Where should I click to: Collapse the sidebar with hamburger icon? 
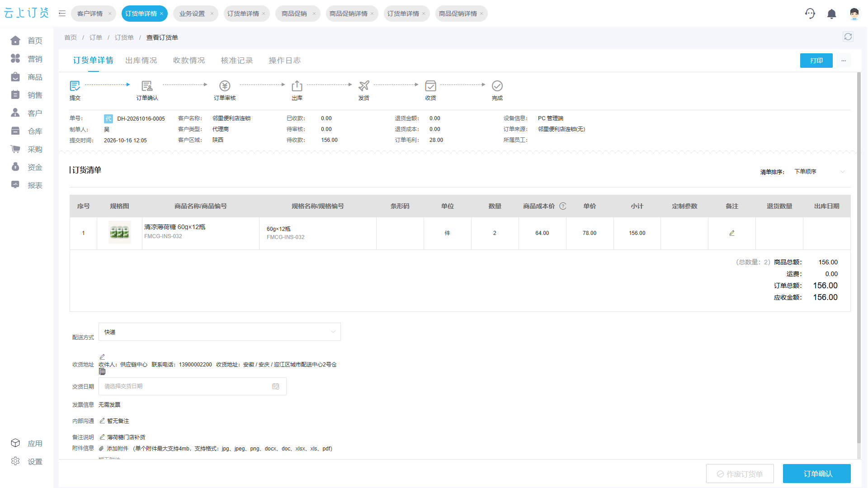coord(62,14)
